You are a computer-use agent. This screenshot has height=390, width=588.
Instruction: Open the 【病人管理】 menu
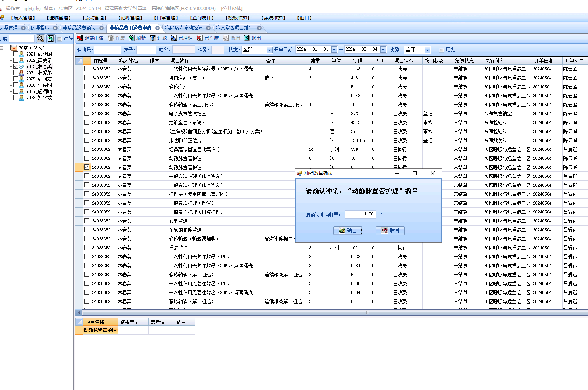click(x=23, y=18)
